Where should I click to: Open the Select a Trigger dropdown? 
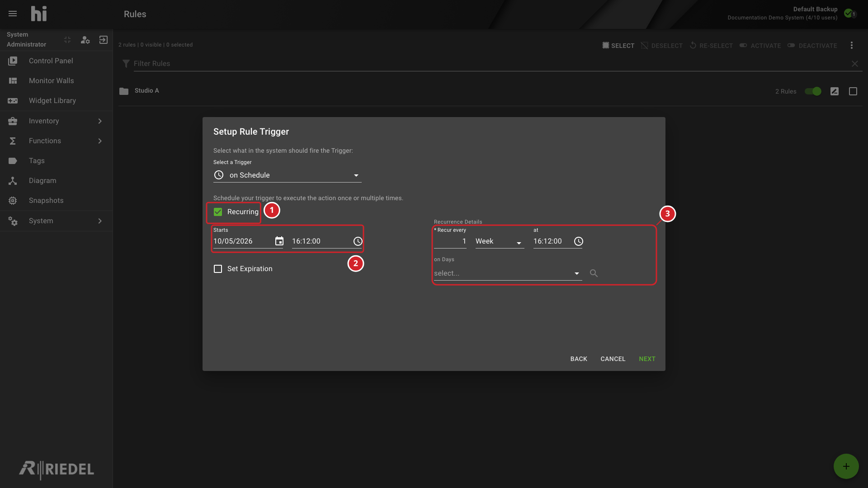287,175
